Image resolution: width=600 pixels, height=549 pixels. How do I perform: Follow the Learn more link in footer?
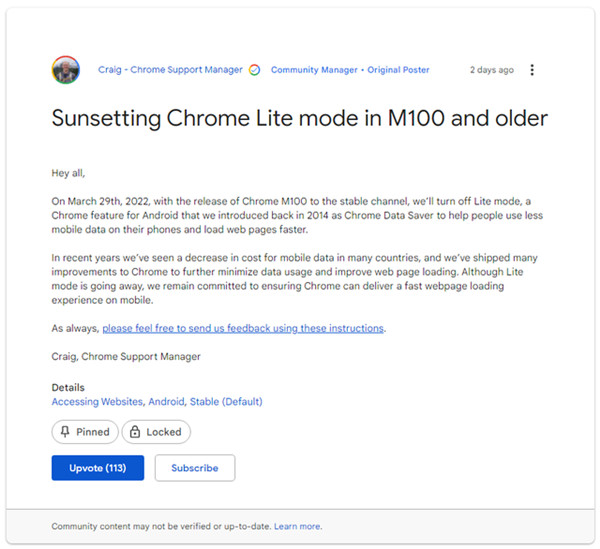point(298,526)
